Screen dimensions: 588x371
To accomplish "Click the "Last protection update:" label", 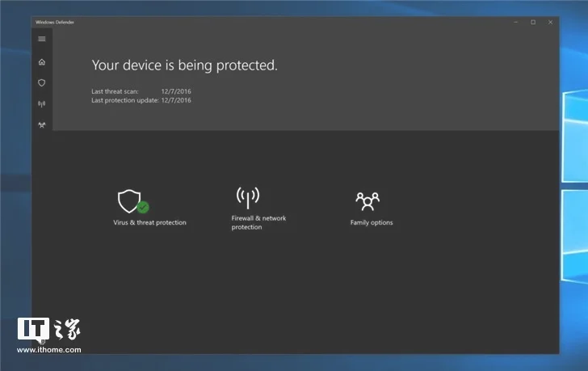I will [125, 100].
